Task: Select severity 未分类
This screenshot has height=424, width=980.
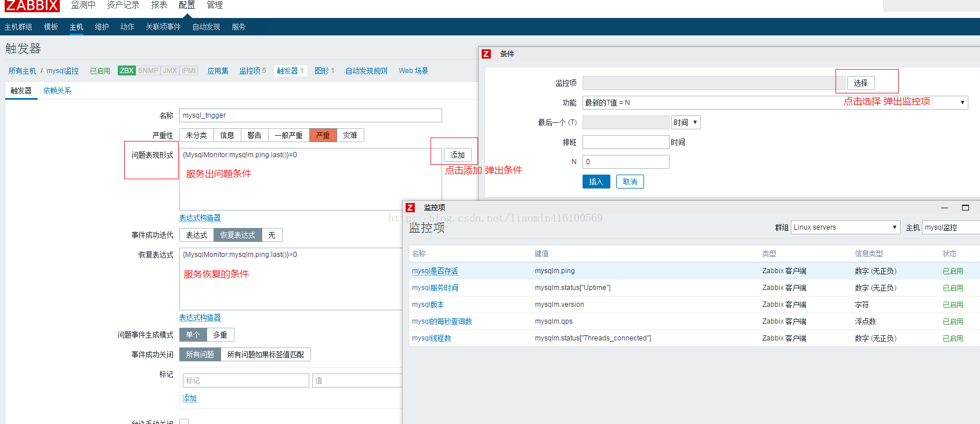Action: click(x=197, y=135)
